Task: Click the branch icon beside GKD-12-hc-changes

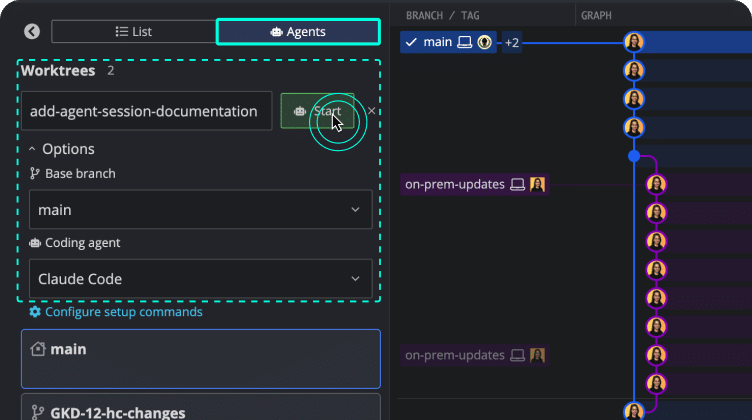Action: click(39, 412)
